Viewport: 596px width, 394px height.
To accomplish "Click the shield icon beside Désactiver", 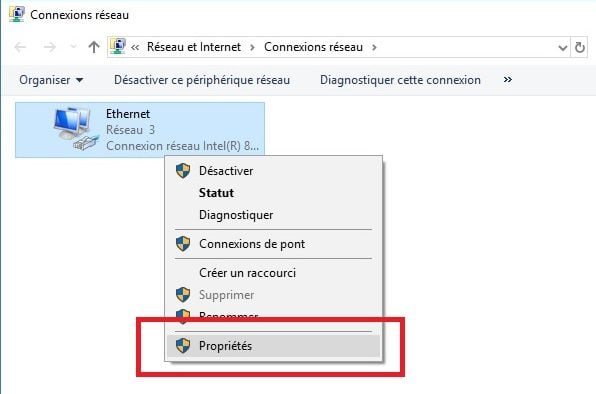I will pos(183,171).
